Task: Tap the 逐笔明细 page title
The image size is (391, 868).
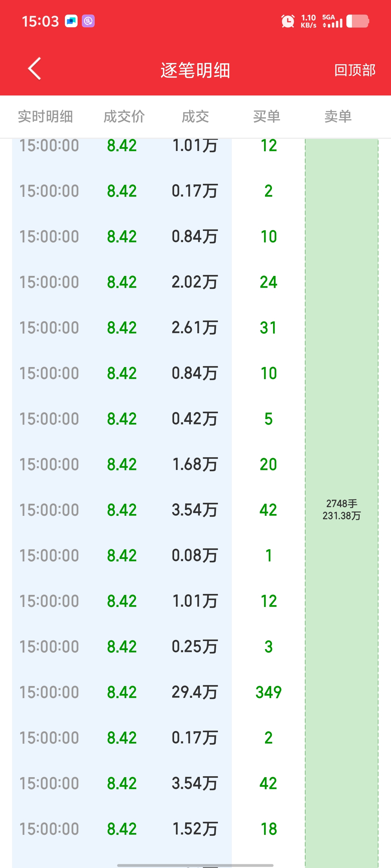Action: coord(195,70)
